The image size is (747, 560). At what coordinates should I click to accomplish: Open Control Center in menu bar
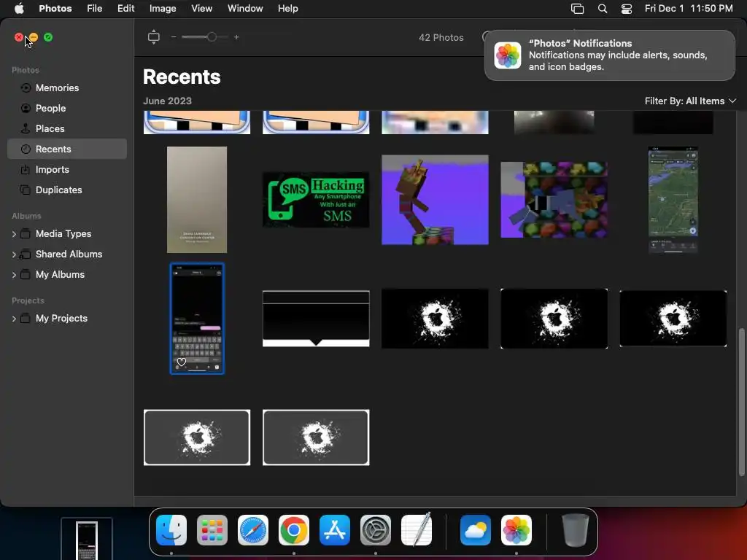tap(627, 9)
